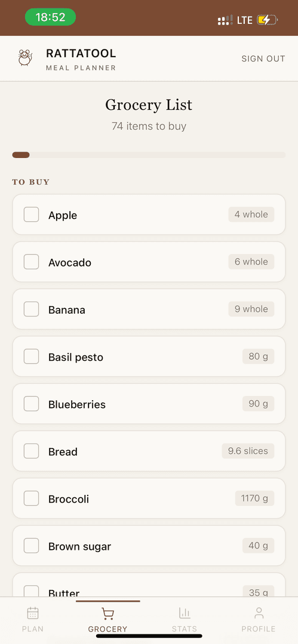The width and height of the screenshot is (298, 644).
Task: Tap the green 18:52 time pill
Action: click(x=51, y=17)
